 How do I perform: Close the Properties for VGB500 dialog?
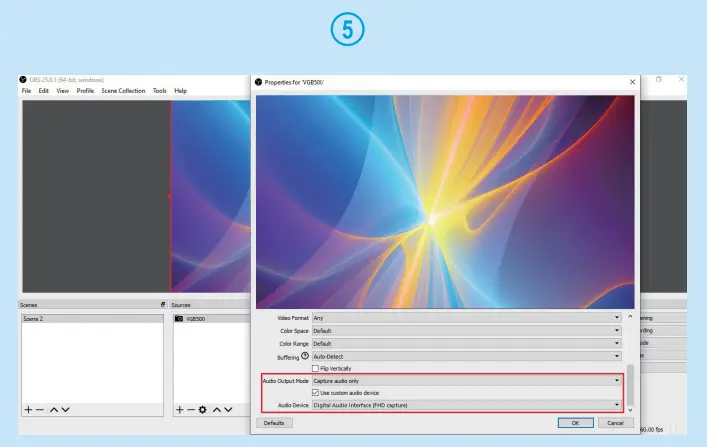632,82
